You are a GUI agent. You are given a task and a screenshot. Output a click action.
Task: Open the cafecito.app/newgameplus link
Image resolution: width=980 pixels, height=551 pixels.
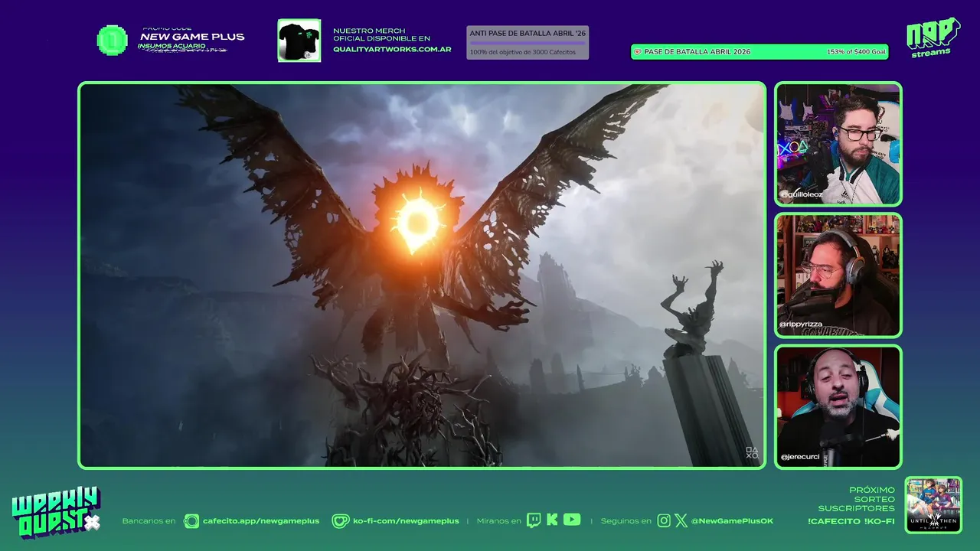coord(261,521)
